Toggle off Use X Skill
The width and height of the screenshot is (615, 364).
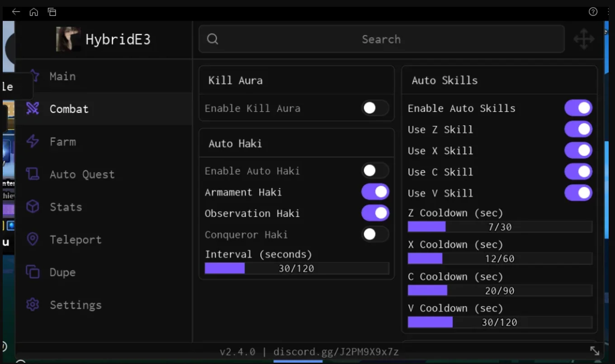[x=578, y=151]
